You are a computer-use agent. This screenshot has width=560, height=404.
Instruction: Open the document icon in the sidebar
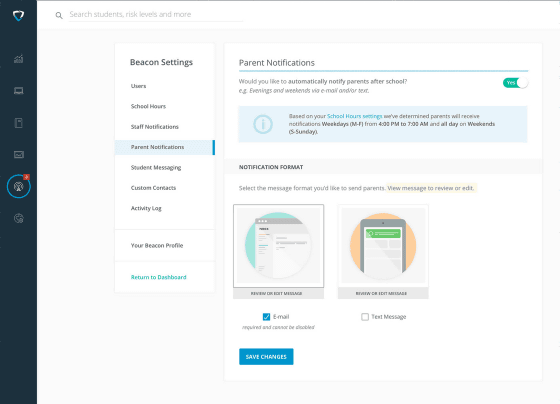coord(19,123)
